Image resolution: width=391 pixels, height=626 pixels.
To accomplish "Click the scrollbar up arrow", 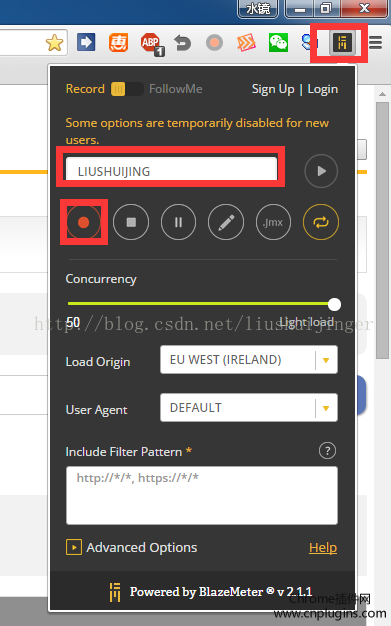I will tap(382, 94).
